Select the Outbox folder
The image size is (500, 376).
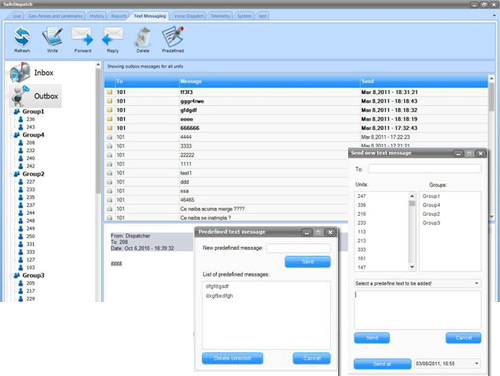coord(35,96)
